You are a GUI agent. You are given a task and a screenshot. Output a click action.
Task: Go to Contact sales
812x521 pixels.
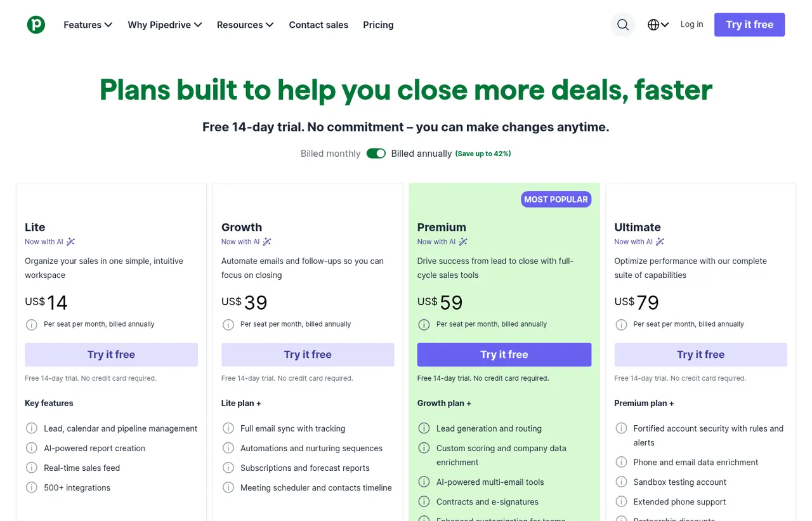pos(318,25)
